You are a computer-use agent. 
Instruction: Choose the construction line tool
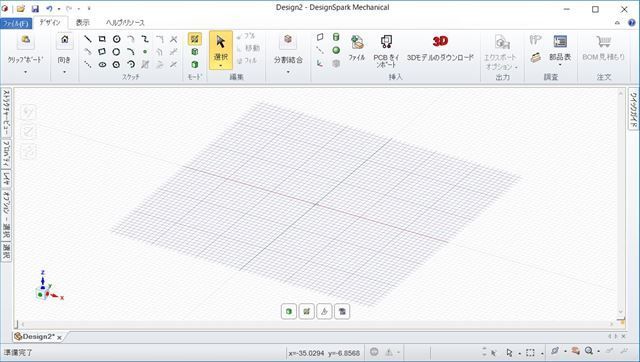coord(88,64)
